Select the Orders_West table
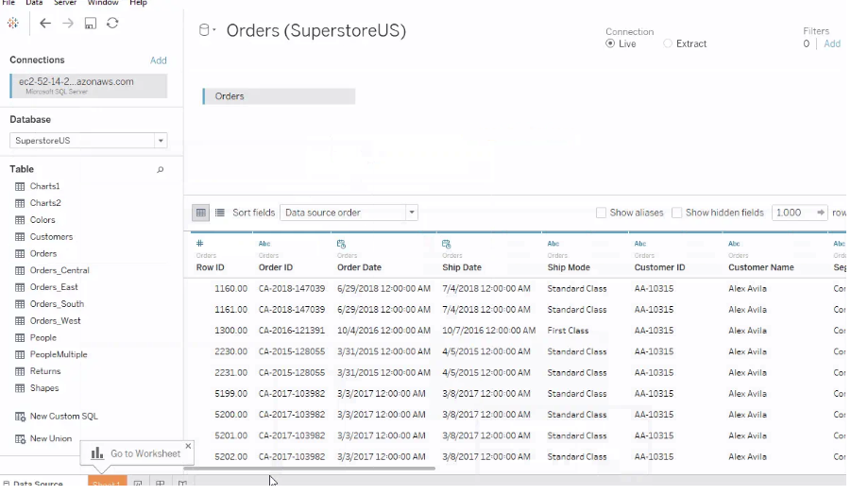 click(55, 320)
